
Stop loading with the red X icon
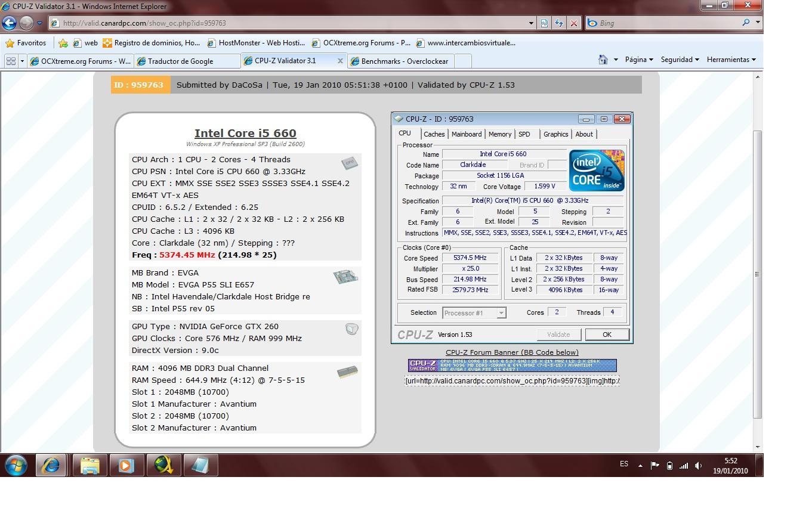click(574, 23)
